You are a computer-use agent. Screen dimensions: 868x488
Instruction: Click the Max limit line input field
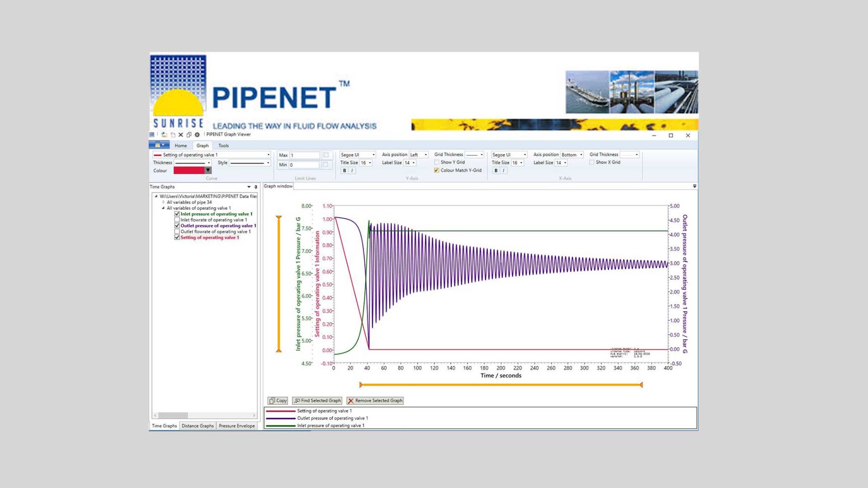(305, 155)
